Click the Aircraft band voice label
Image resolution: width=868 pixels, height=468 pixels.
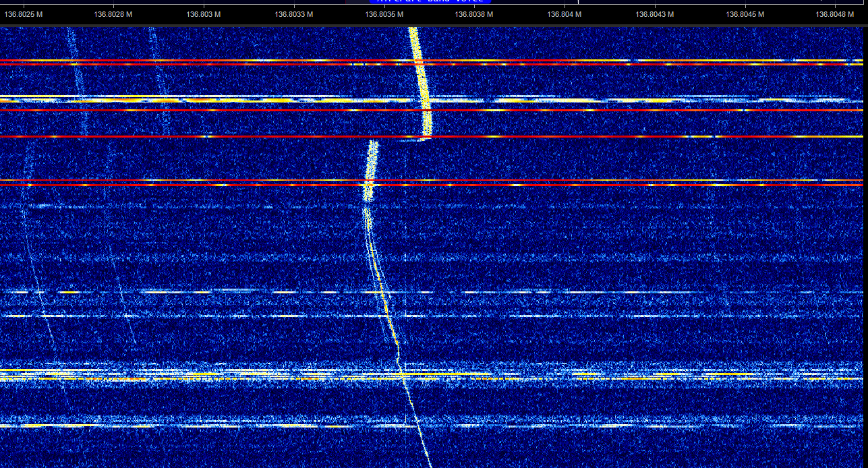point(430,1)
